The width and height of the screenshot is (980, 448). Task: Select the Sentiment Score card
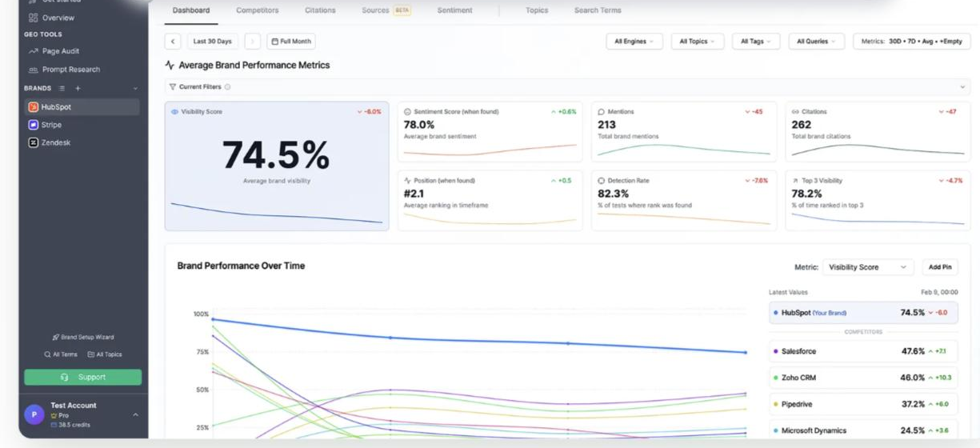click(490, 131)
